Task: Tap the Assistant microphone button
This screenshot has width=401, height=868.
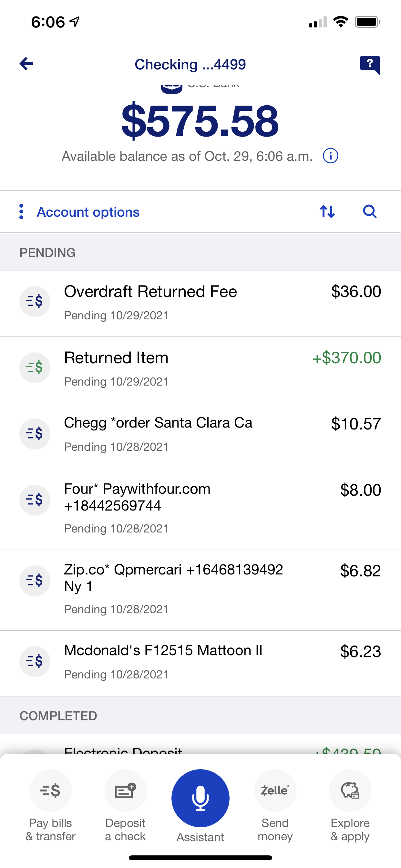Action: pos(200,798)
